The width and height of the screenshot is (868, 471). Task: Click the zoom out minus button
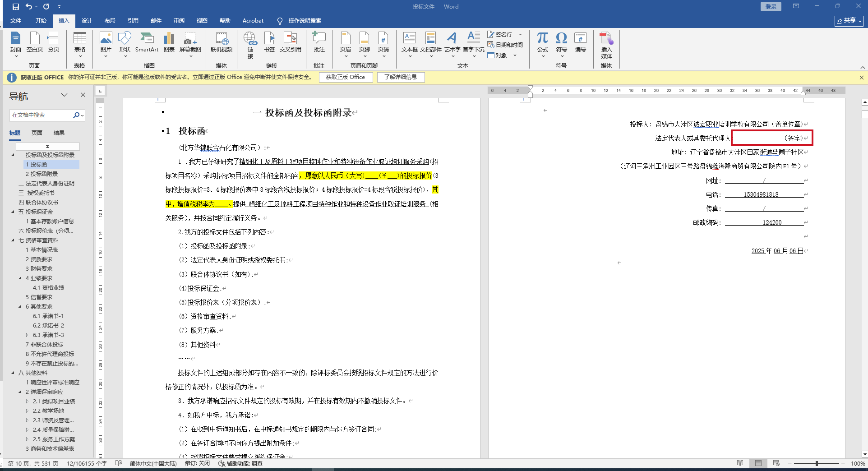click(x=790, y=463)
